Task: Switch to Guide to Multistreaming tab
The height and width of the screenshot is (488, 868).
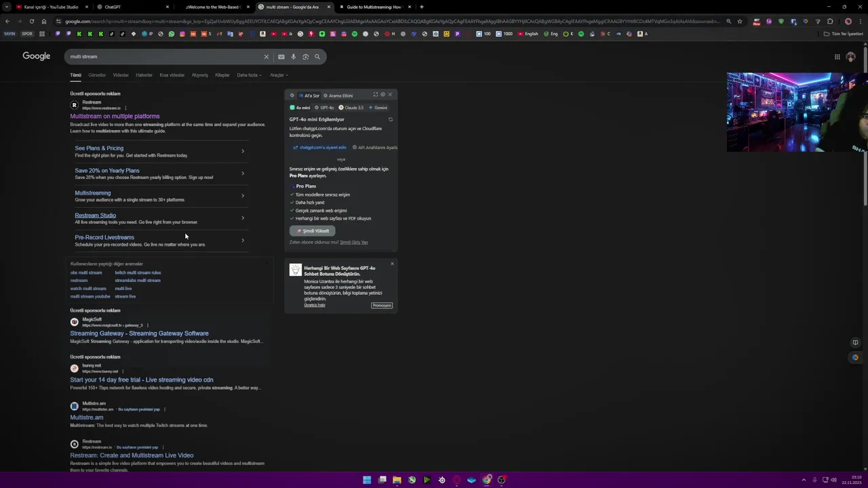Action: click(375, 7)
